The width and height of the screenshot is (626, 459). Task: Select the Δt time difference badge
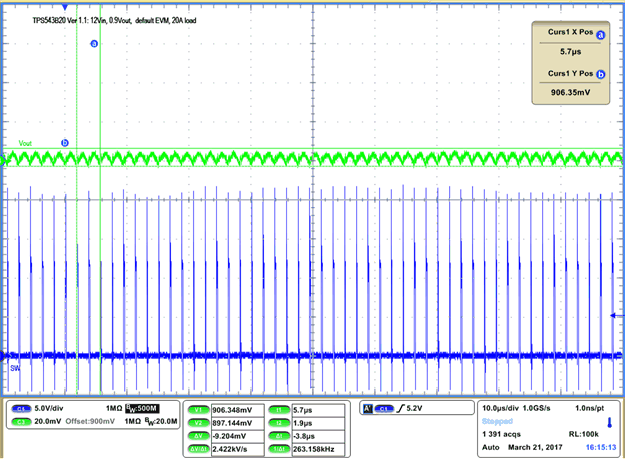pos(279,436)
